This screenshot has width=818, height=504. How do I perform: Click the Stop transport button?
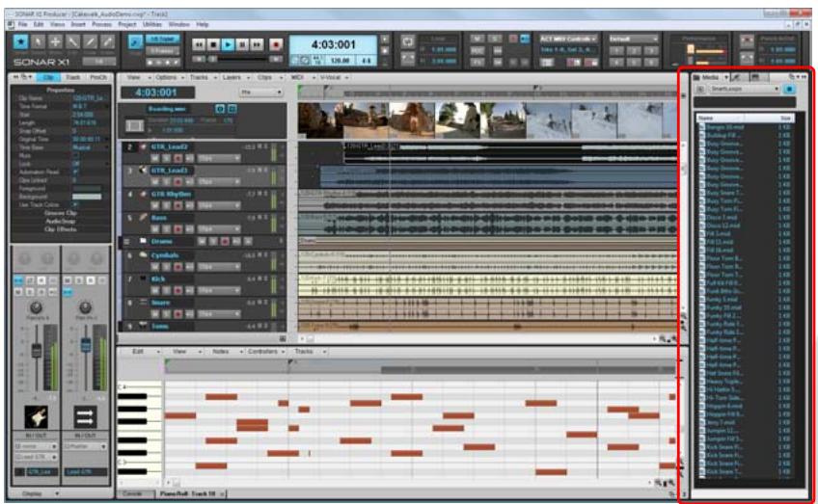[x=213, y=45]
